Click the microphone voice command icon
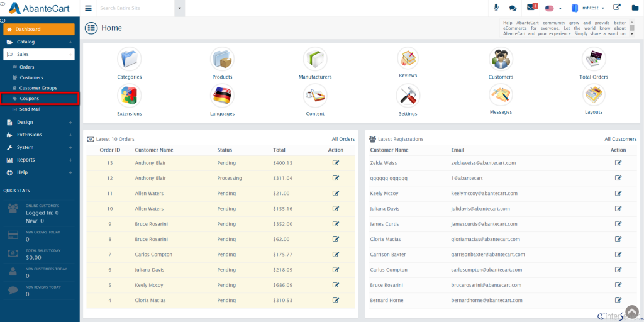The height and width of the screenshot is (322, 644). 496,8
